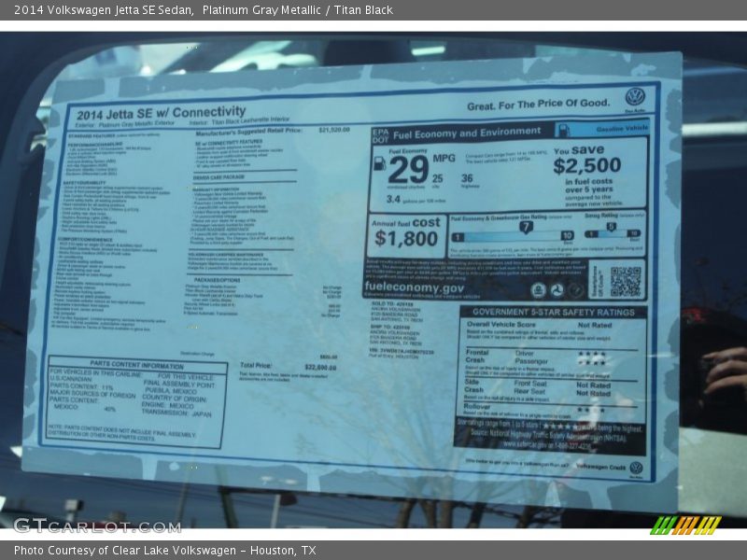Click 'Platinum Gray Metallic / Titan Black' caption
The width and height of the screenshot is (747, 560).
pyautogui.click(x=298, y=10)
